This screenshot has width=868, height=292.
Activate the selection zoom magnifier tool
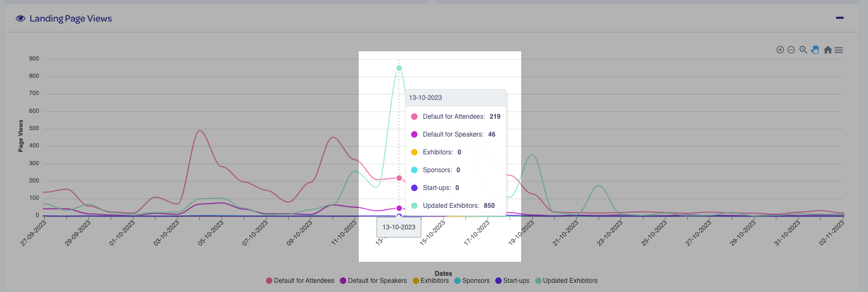point(803,50)
